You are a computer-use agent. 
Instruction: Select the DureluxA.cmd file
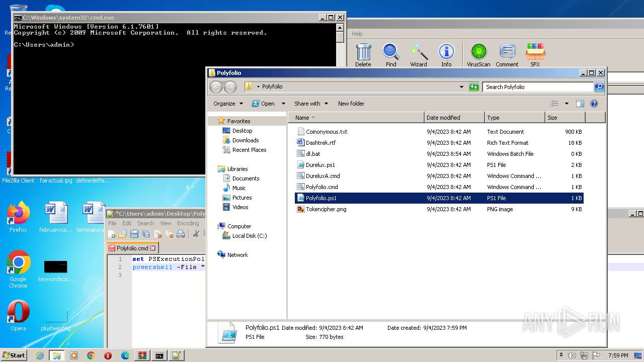[439, 176]
